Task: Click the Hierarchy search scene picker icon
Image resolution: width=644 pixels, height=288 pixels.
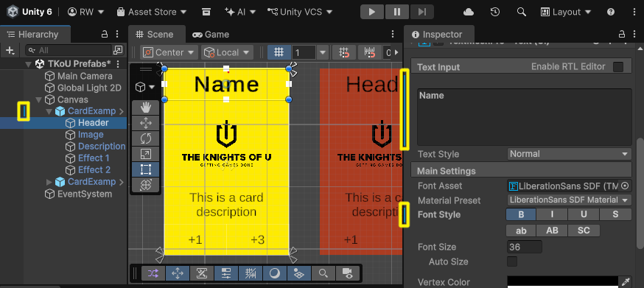Action: pyautogui.click(x=117, y=50)
